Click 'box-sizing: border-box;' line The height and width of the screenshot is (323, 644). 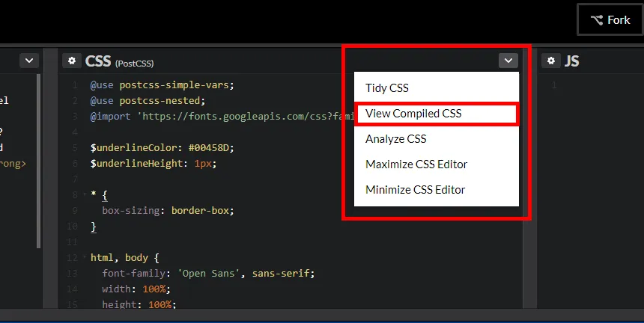point(168,210)
